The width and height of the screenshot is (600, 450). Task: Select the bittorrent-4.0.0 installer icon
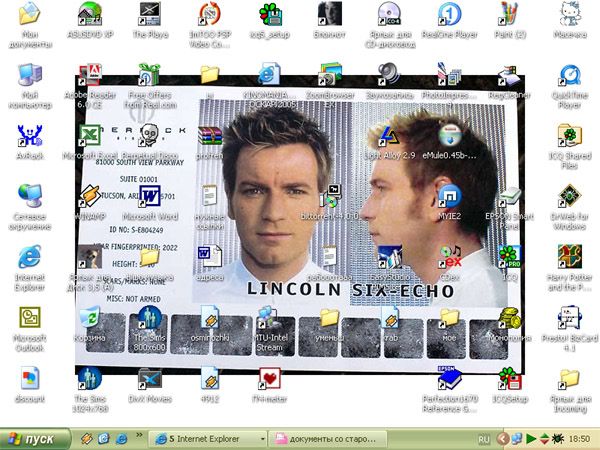pyautogui.click(x=330, y=196)
